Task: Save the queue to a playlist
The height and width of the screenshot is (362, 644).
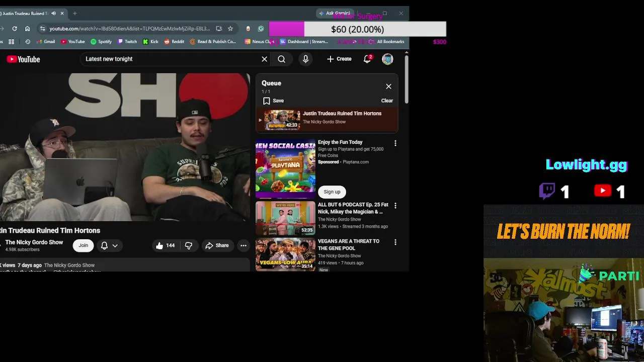Action: click(273, 101)
